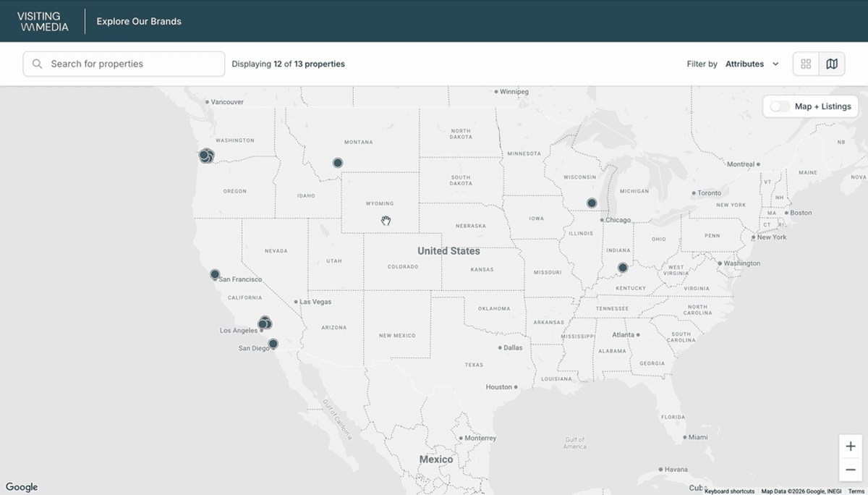Select the property marker in southern Indiana
Viewport: 868px width, 495px height.
point(623,268)
